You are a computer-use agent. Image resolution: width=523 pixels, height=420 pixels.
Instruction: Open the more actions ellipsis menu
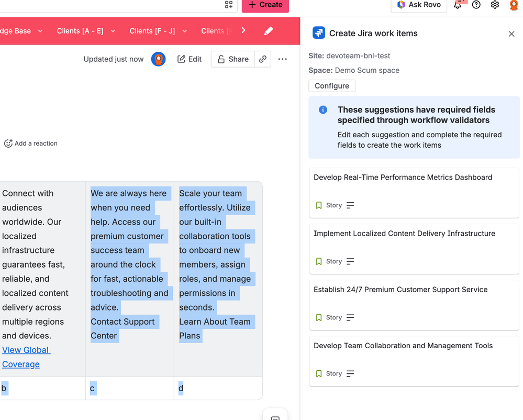click(283, 59)
